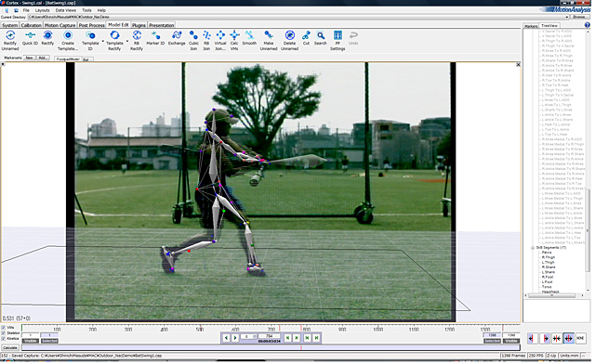Click the Calc VMs icon
The image size is (596, 364).
point(234,35)
